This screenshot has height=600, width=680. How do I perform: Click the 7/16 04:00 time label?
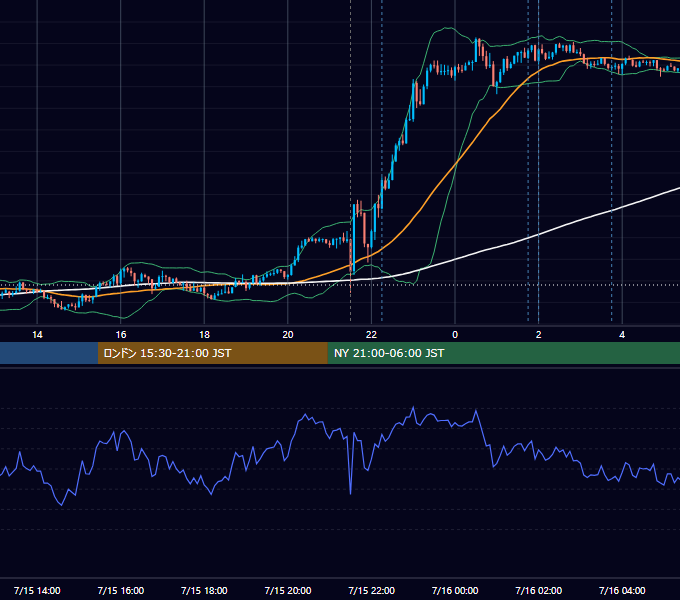(622, 590)
